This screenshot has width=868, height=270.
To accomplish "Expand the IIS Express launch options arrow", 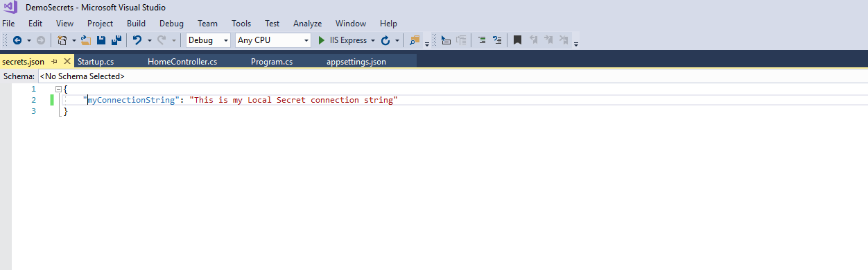I will tap(373, 40).
